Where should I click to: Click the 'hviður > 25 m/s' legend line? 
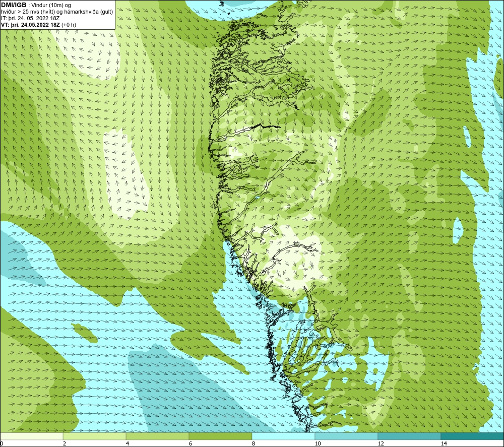[57, 12]
